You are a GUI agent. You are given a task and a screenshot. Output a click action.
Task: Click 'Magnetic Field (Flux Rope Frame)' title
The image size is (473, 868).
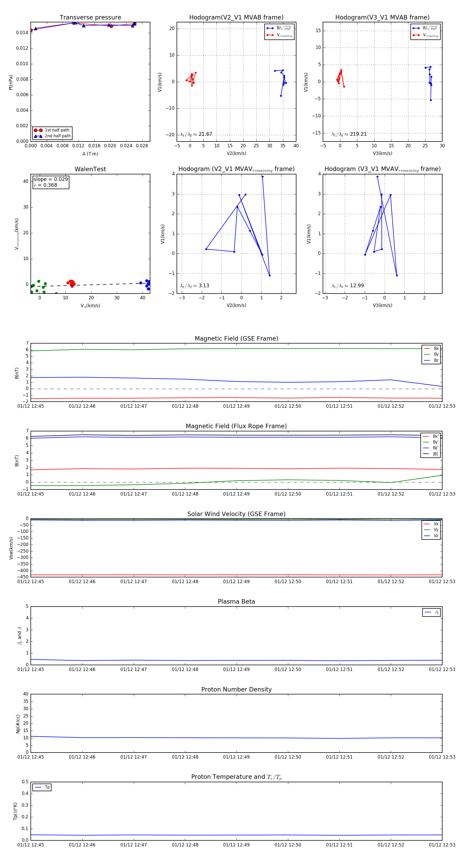(x=236, y=426)
